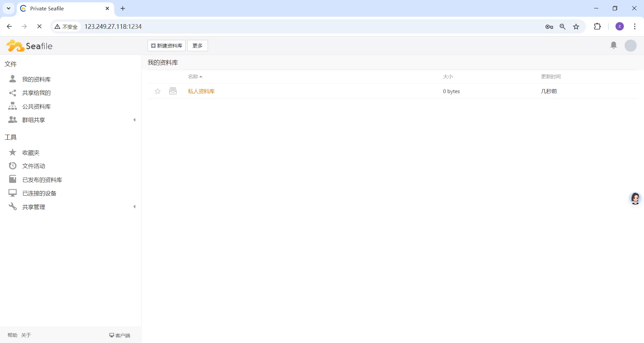Image resolution: width=644 pixels, height=343 pixels.
Task: Open the tab search dropdown
Action: [x=9, y=8]
